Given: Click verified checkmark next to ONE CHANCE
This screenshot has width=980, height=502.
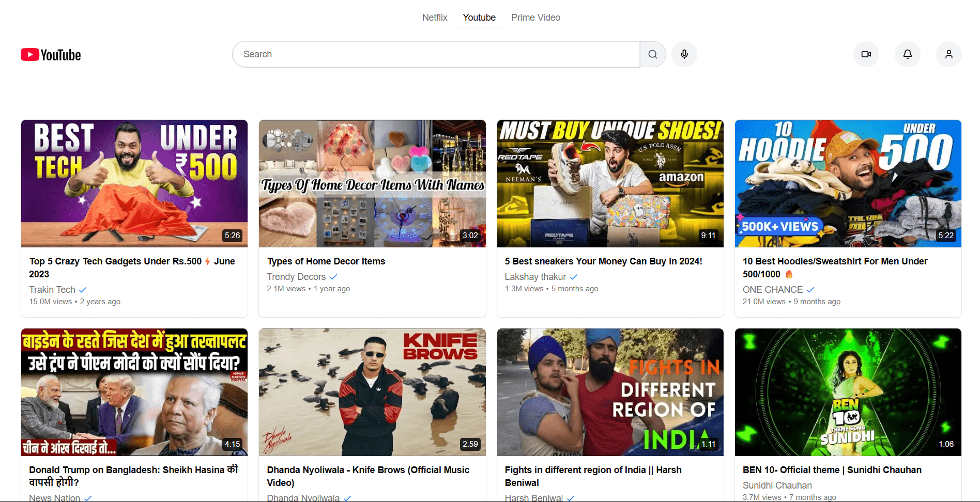Looking at the screenshot, I should pos(810,290).
